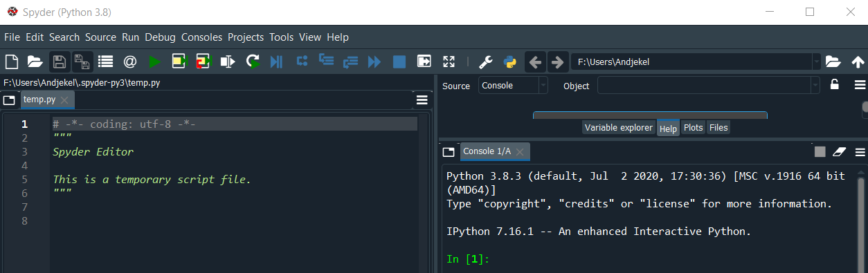Open the PYTHONPATH manager Python icon
868x273 pixels.
(x=510, y=62)
